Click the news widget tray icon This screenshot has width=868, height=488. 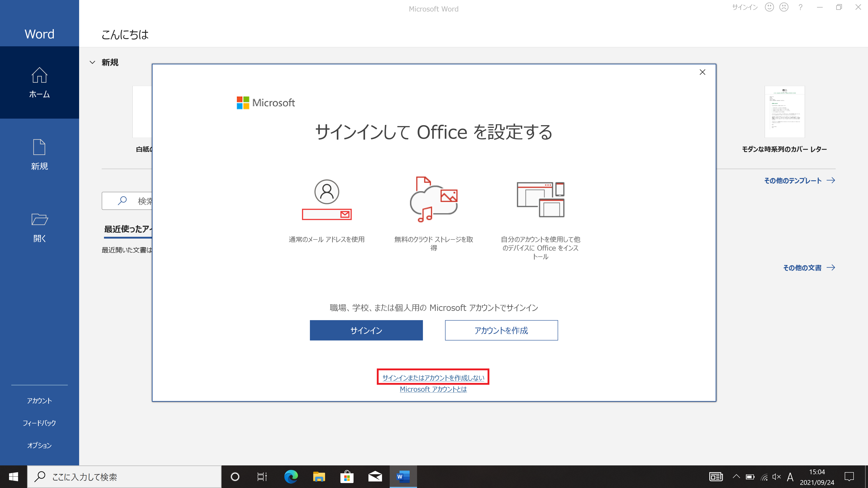[x=716, y=477]
